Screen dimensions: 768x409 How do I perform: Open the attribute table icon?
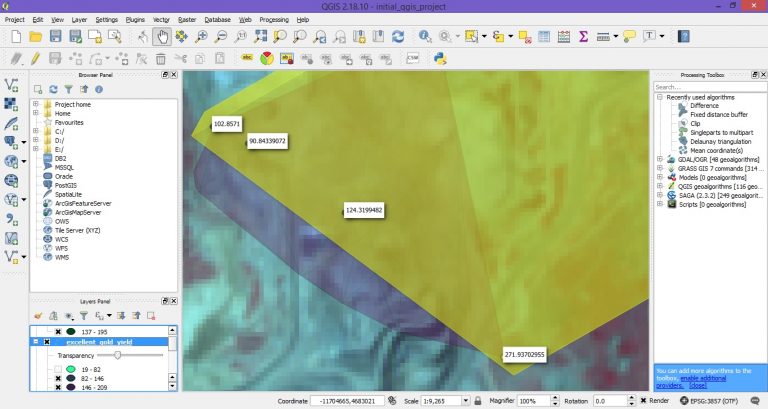tap(544, 36)
